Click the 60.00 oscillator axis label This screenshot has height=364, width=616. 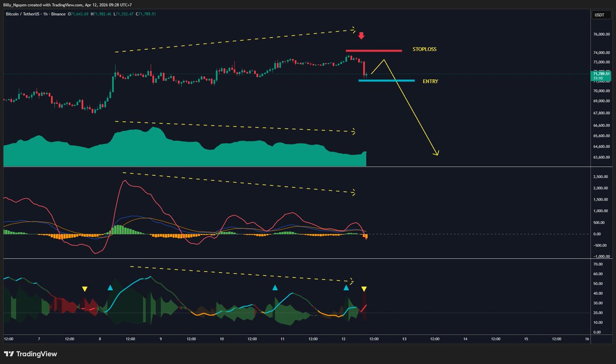[x=598, y=274]
